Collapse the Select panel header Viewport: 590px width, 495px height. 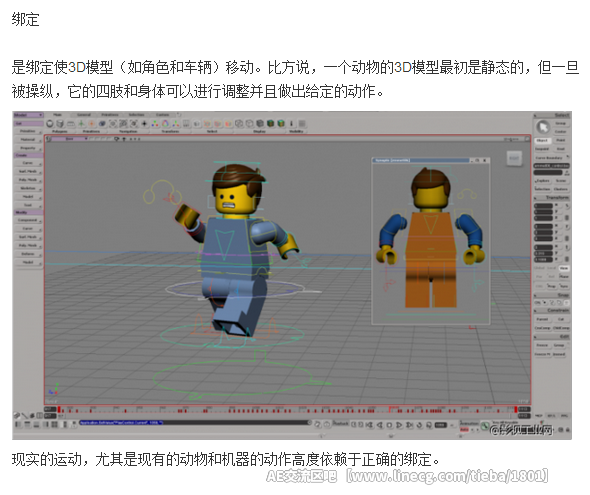click(x=552, y=115)
